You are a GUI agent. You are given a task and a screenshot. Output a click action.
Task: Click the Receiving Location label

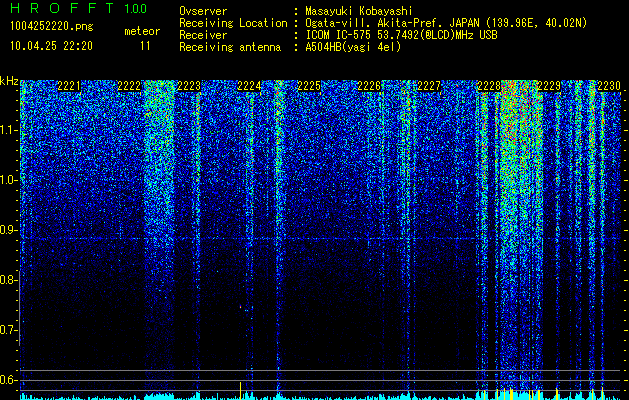(x=233, y=23)
